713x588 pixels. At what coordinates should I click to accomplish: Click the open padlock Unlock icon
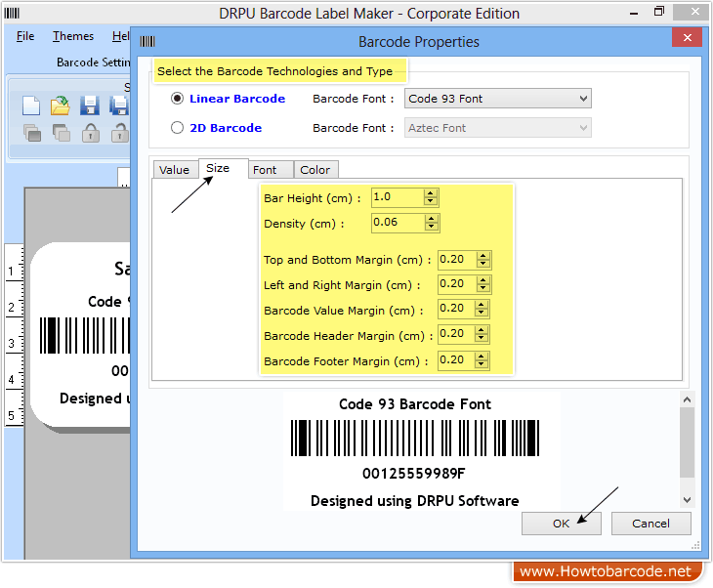pyautogui.click(x=120, y=133)
